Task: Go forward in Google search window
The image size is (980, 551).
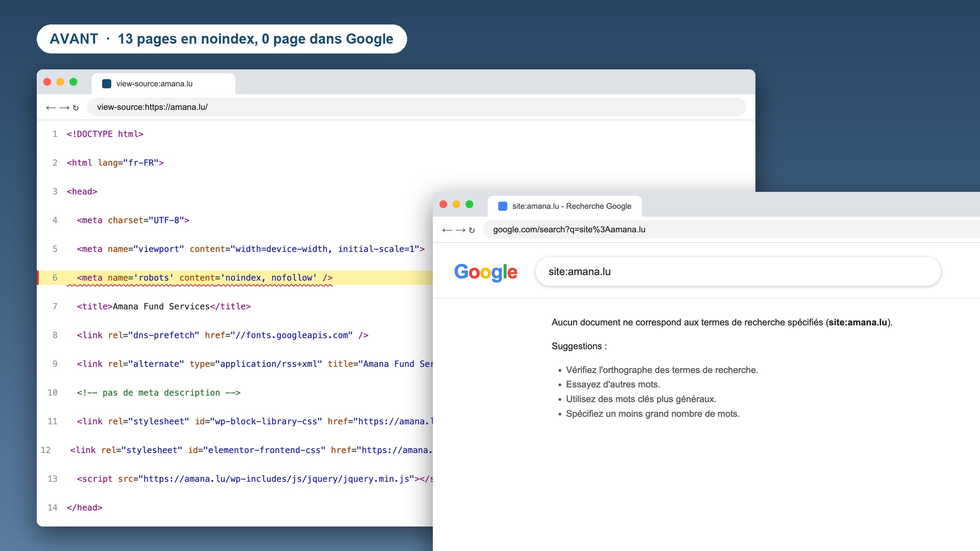Action: tap(460, 230)
